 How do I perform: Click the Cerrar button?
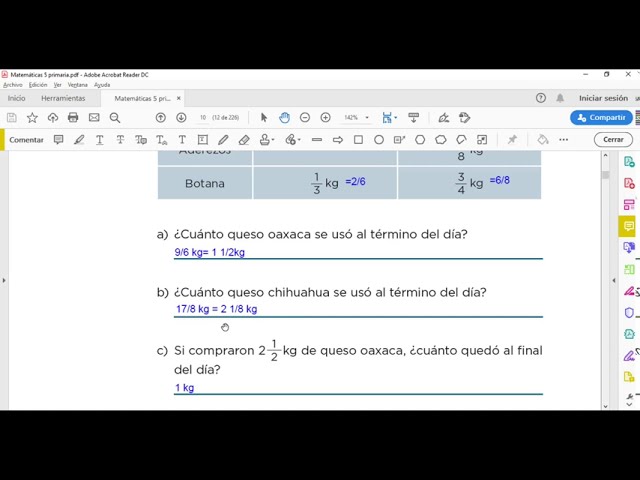[613, 140]
